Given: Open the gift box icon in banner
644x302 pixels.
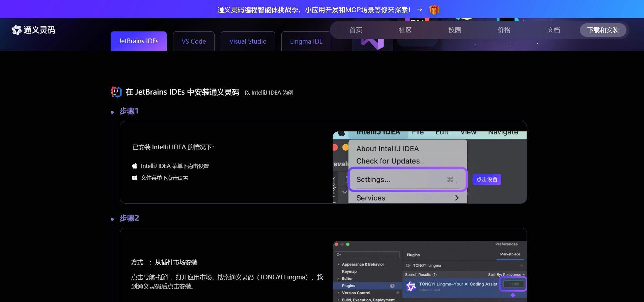Looking at the screenshot, I should pos(434,9).
